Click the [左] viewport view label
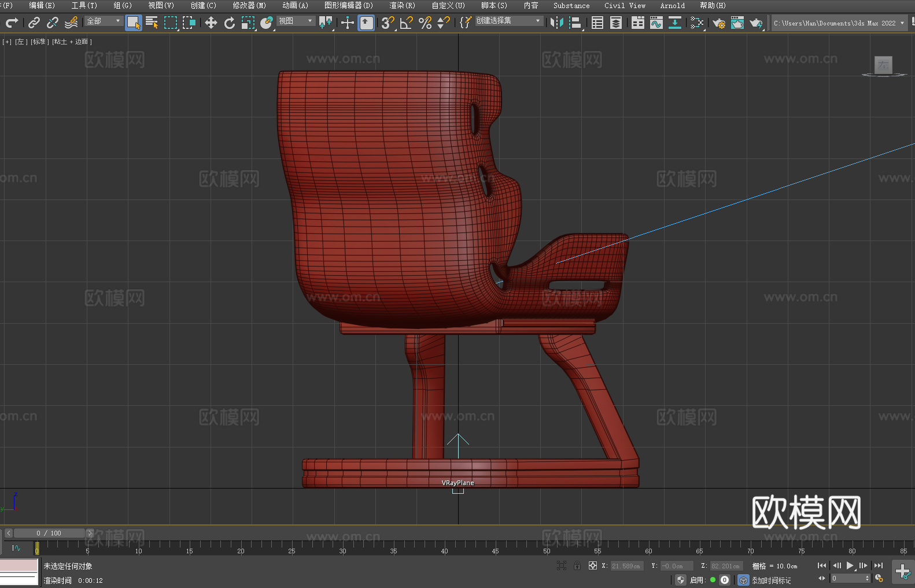This screenshot has height=588, width=915. tap(20, 42)
